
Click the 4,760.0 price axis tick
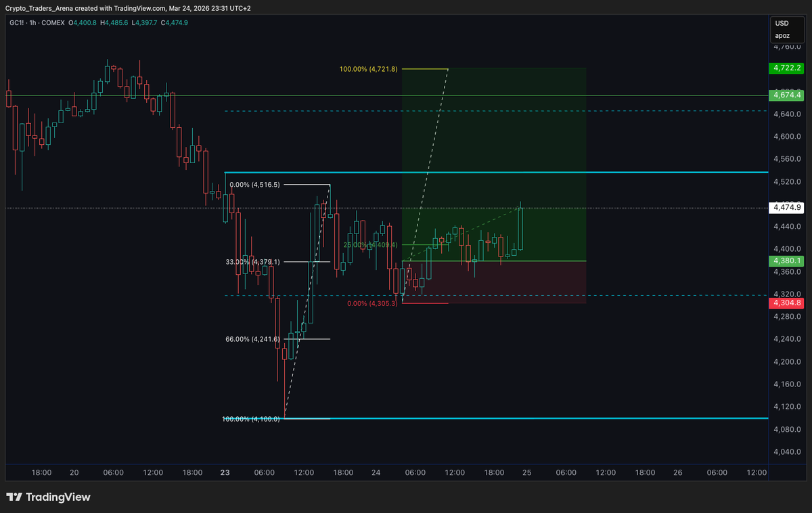[x=788, y=47]
